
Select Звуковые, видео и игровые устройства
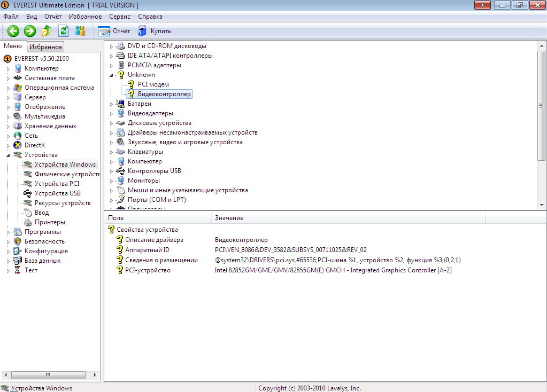185,142
